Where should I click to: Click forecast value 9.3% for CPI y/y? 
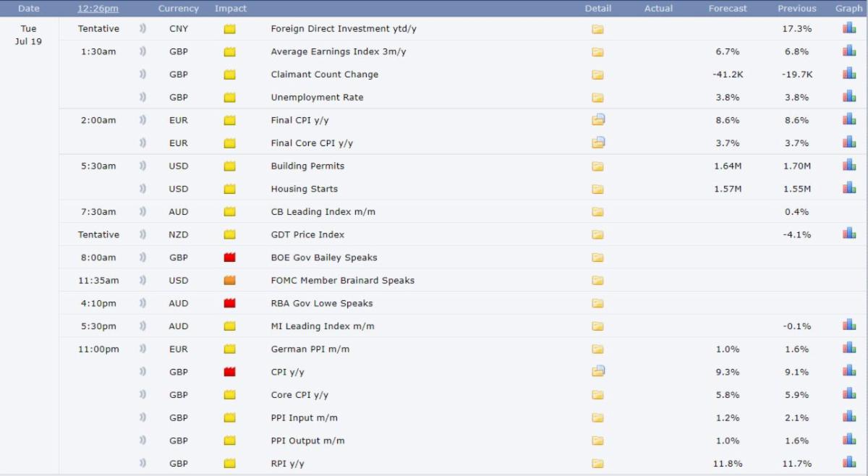pos(728,373)
